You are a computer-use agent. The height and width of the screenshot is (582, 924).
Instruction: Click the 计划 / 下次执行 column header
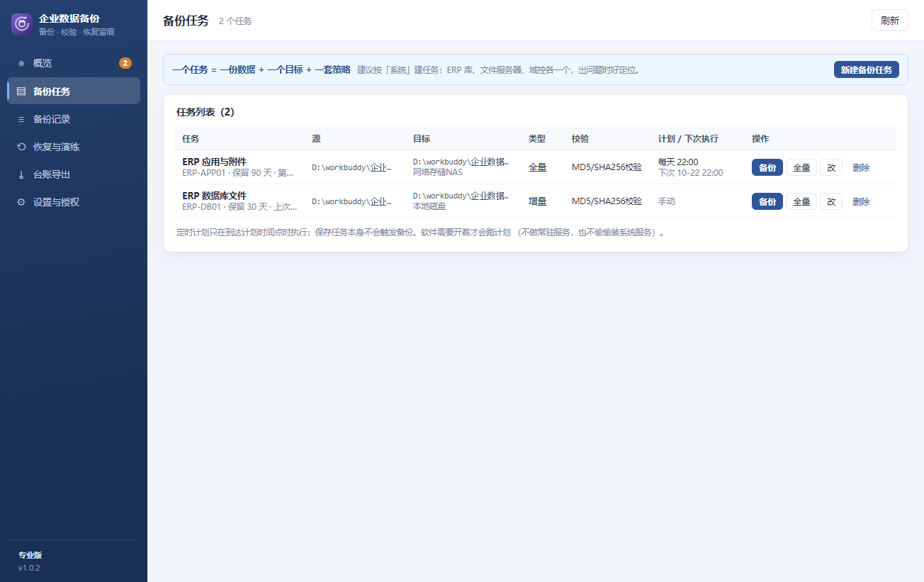coord(688,139)
